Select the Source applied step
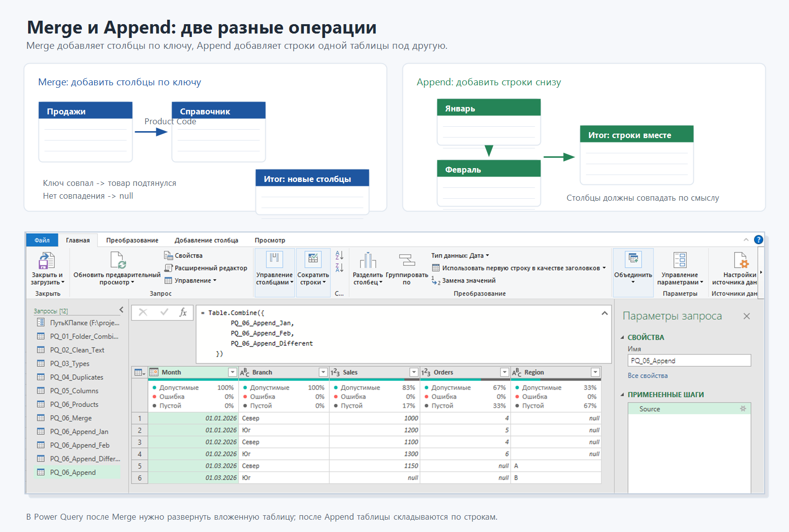Viewport: 789px width, 532px height. click(689, 409)
